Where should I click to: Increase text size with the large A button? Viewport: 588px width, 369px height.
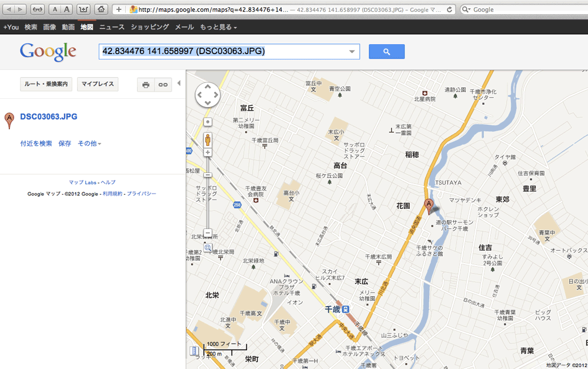(x=67, y=9)
